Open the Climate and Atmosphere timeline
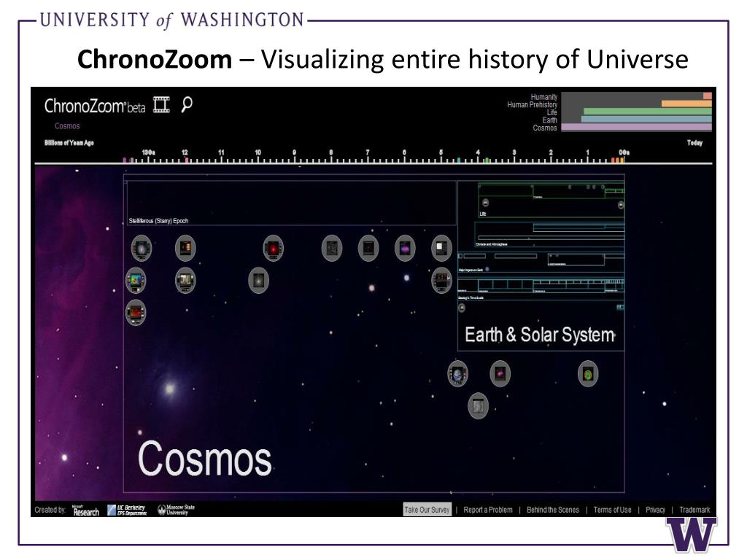 pyautogui.click(x=550, y=234)
